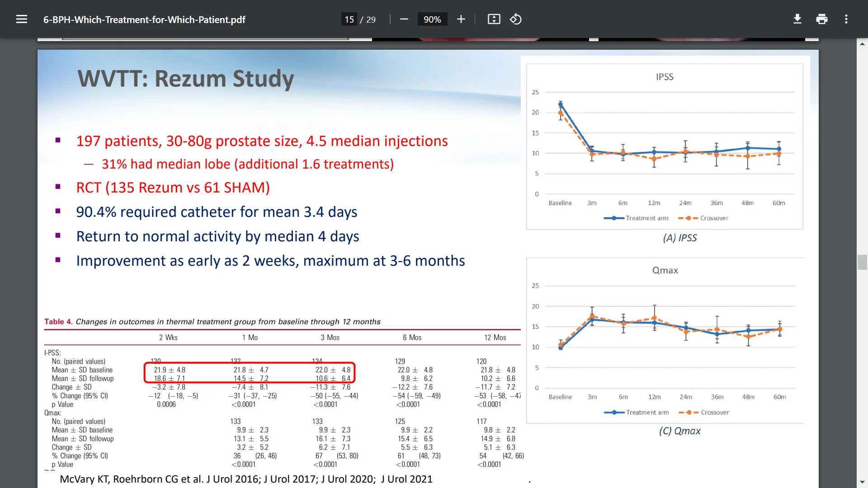Click the 'I-PSS:' section row label
This screenshot has width=868, height=488.
[52, 353]
